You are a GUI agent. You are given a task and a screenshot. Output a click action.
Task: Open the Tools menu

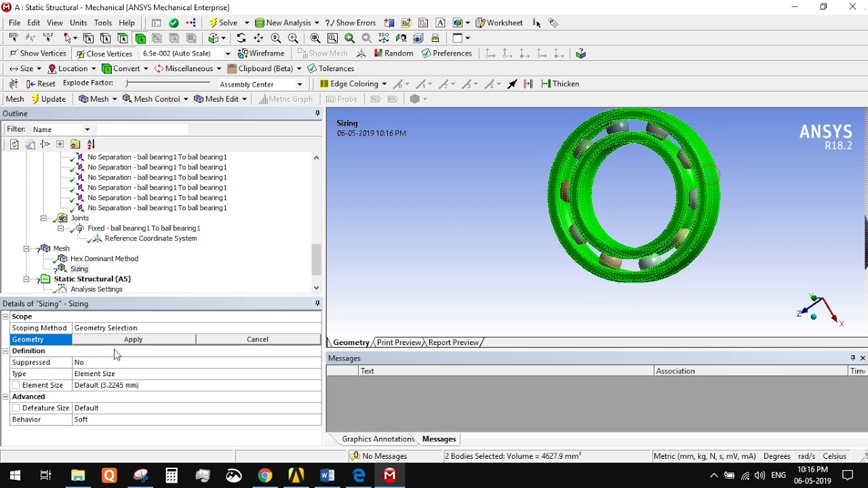[103, 22]
